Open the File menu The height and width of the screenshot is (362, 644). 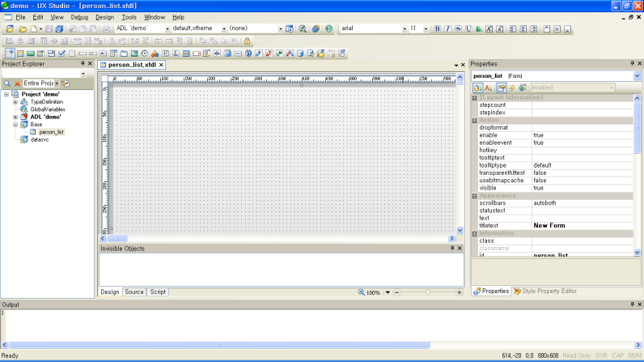[x=20, y=17]
